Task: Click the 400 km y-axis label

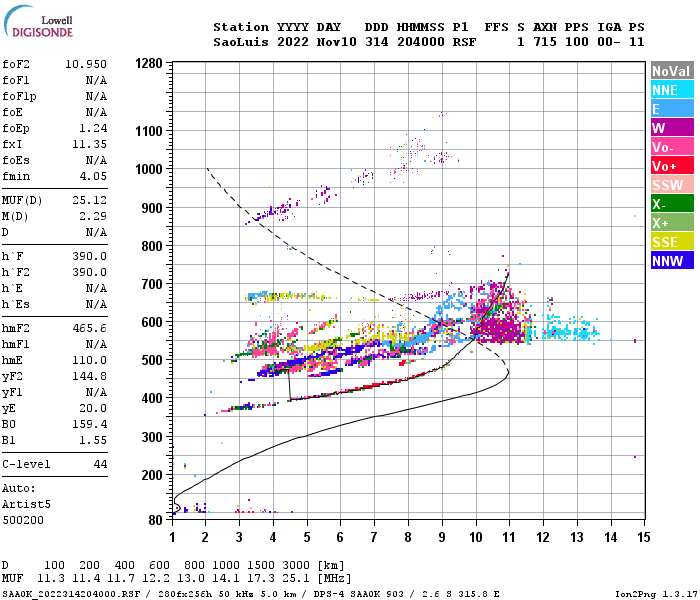Action: click(152, 398)
